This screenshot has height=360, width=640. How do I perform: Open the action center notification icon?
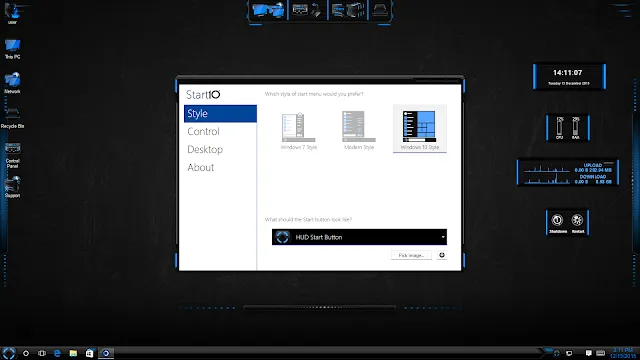point(588,353)
